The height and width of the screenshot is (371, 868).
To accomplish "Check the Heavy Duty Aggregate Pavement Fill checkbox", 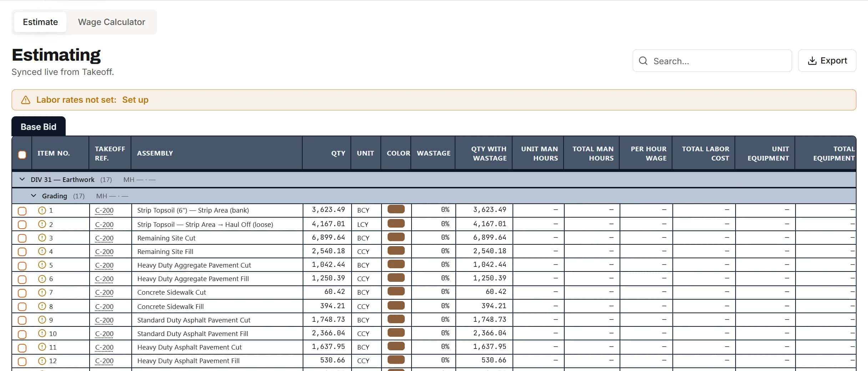I will coord(22,279).
